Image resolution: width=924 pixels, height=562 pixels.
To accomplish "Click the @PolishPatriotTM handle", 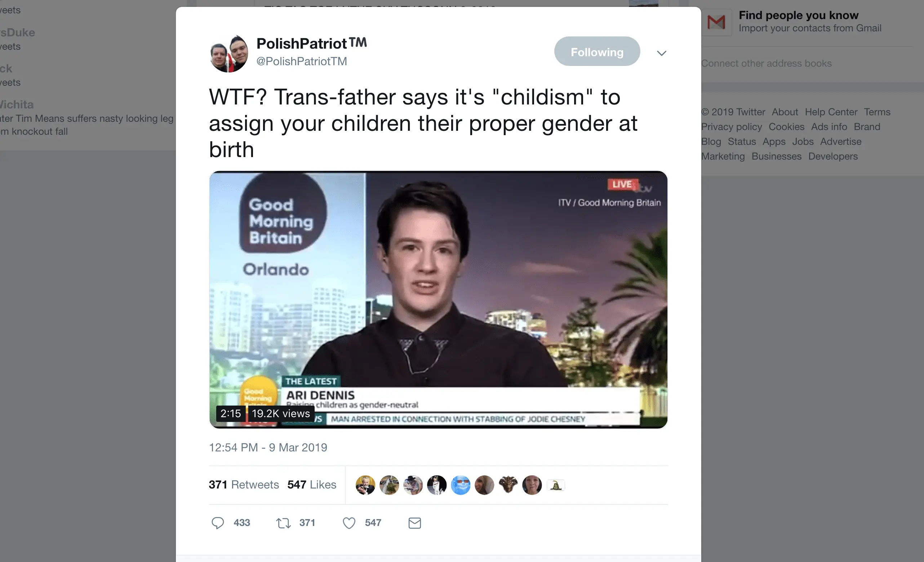I will pos(302,61).
